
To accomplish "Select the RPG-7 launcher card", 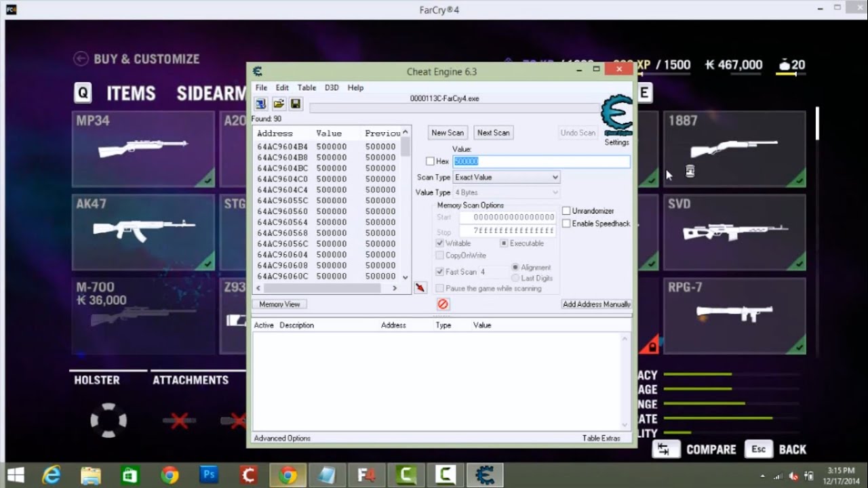I will click(x=734, y=315).
